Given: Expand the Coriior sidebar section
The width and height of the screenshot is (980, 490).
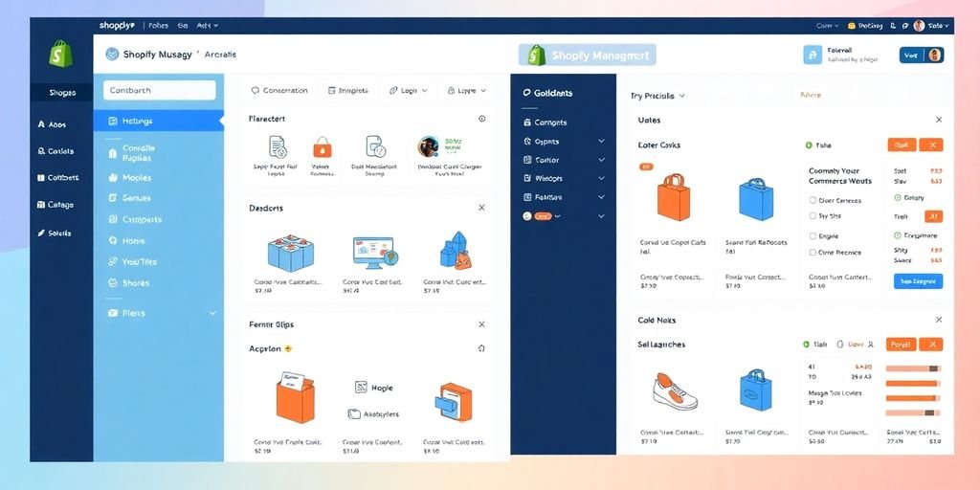Looking at the screenshot, I should tap(601, 160).
